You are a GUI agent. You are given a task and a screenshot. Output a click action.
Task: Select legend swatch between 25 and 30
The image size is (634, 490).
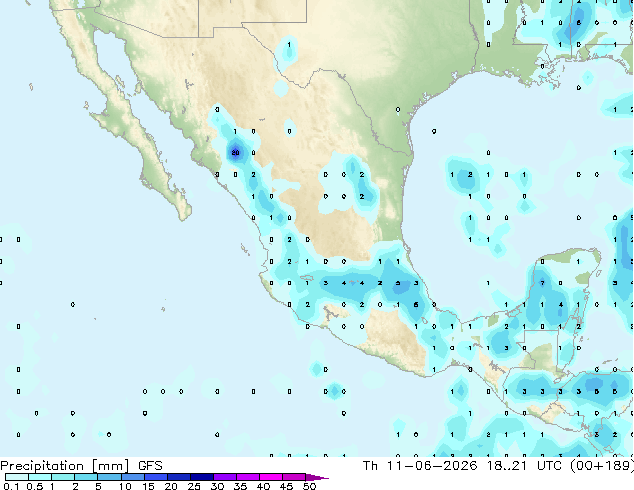201,477
